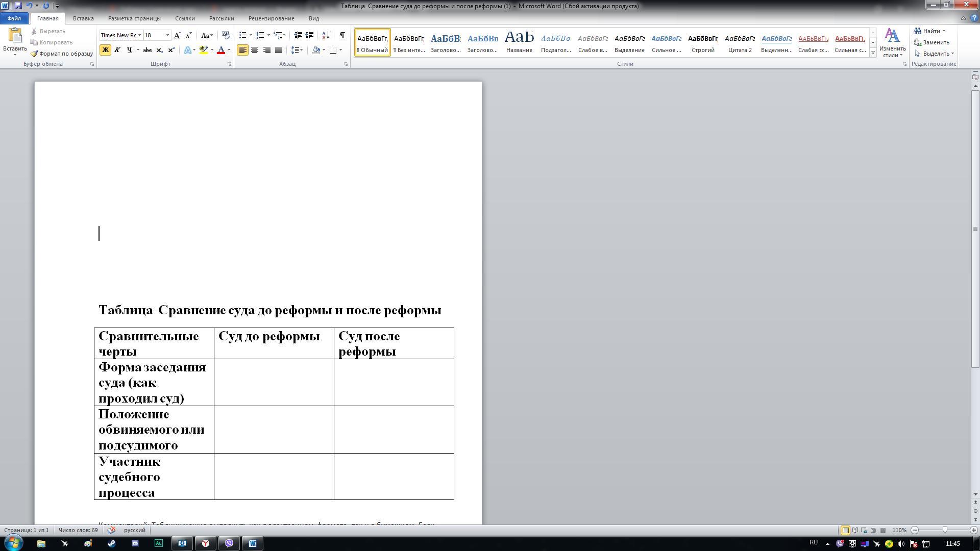
Task: Expand the Times New Roman font list
Action: [x=139, y=35]
